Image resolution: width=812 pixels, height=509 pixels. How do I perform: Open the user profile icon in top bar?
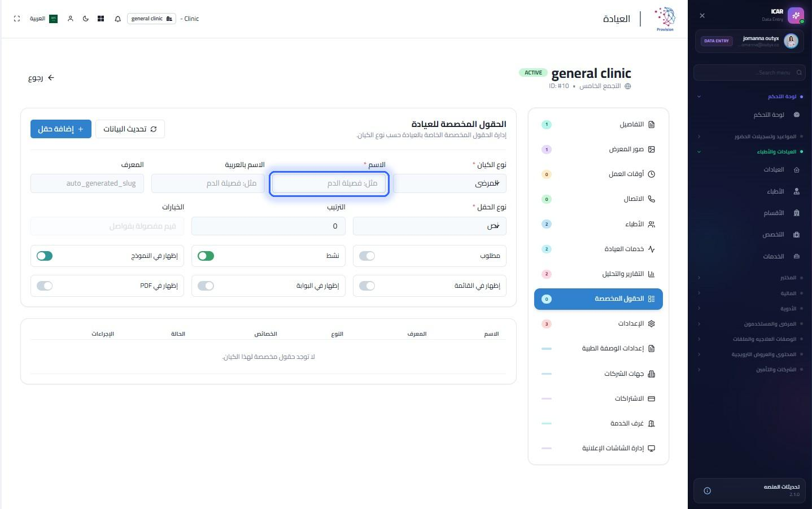(x=71, y=19)
